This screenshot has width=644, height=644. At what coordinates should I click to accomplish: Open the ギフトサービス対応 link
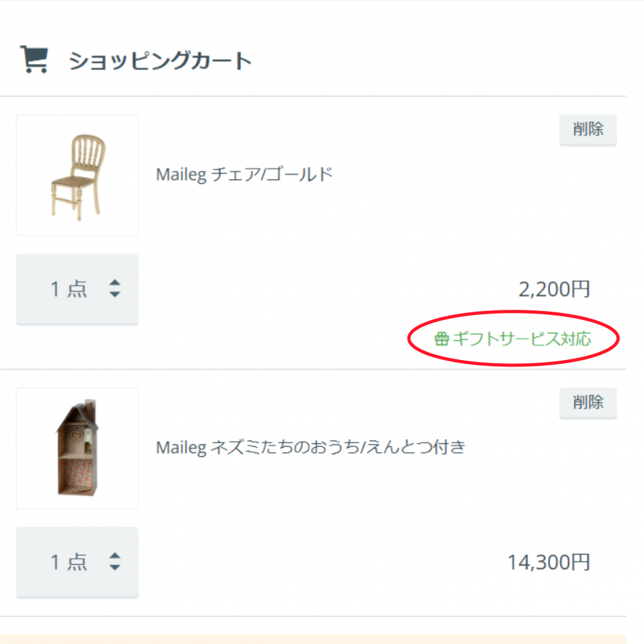[521, 339]
